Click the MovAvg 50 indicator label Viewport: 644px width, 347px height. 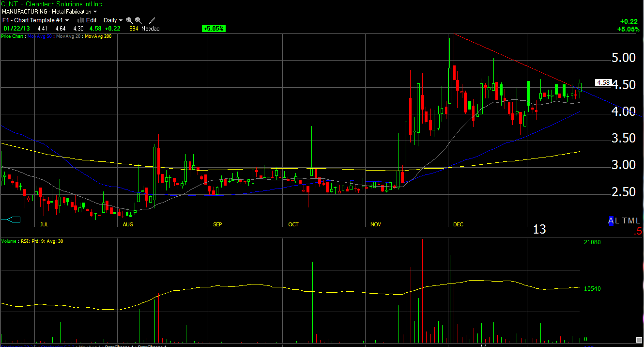click(40, 36)
